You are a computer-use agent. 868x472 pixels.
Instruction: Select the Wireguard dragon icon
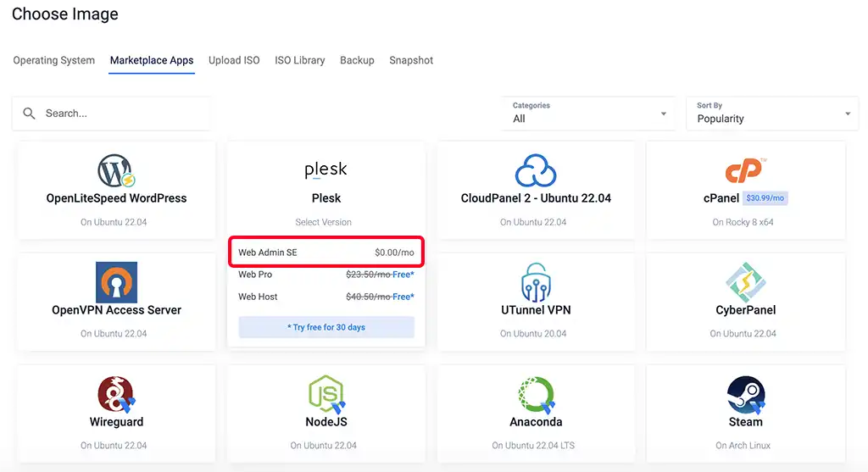point(116,394)
